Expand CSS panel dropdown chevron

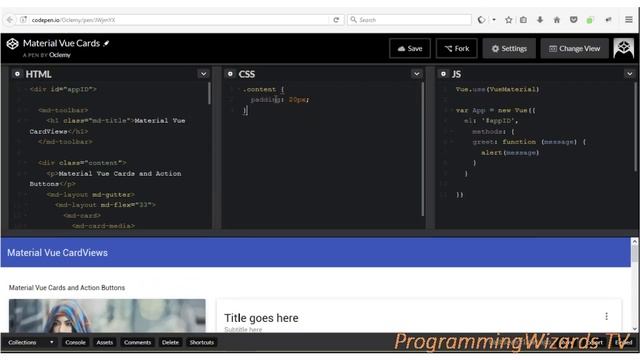pos(416,74)
